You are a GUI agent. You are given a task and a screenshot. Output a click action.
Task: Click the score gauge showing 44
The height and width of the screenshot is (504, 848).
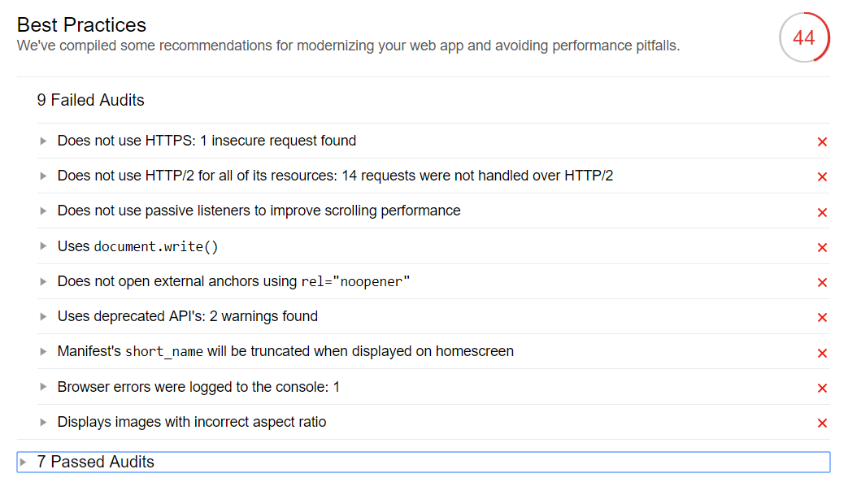[803, 38]
